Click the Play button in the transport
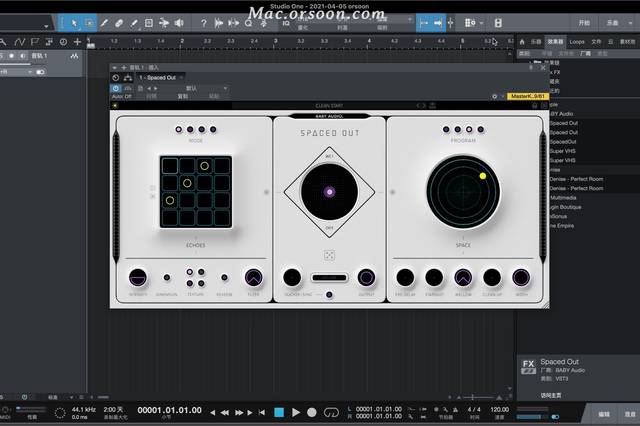The image size is (640, 426). 296,413
